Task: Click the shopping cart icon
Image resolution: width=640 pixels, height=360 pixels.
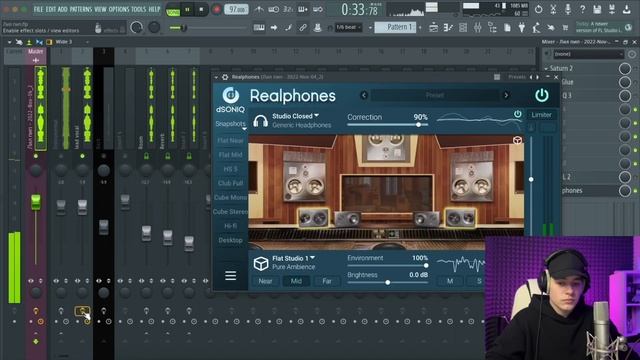Action: 565,27
